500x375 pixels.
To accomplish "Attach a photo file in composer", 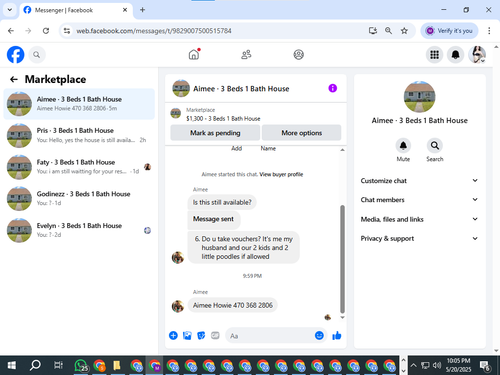I will 187,335.
